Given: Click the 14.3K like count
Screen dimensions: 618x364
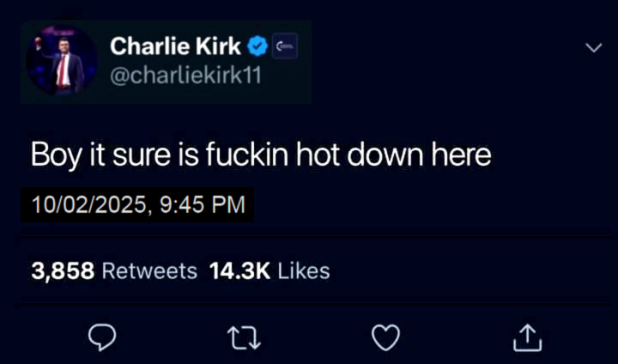Looking at the screenshot, I should [239, 271].
